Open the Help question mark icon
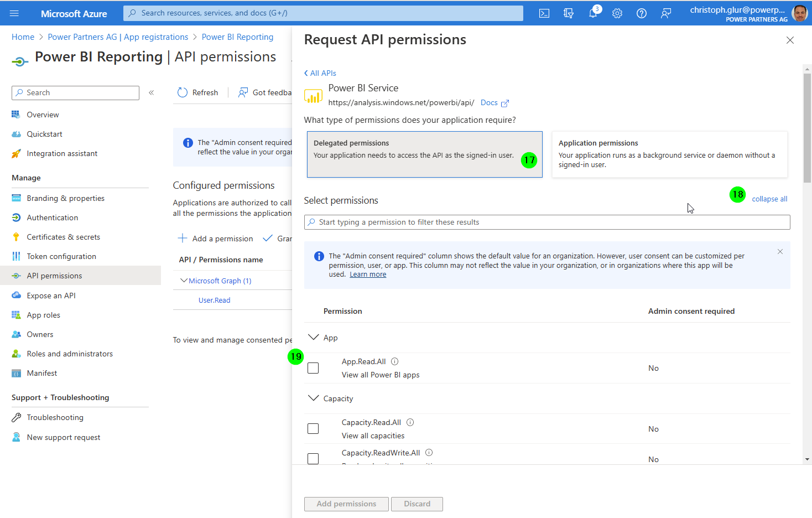The image size is (812, 518). (x=642, y=13)
